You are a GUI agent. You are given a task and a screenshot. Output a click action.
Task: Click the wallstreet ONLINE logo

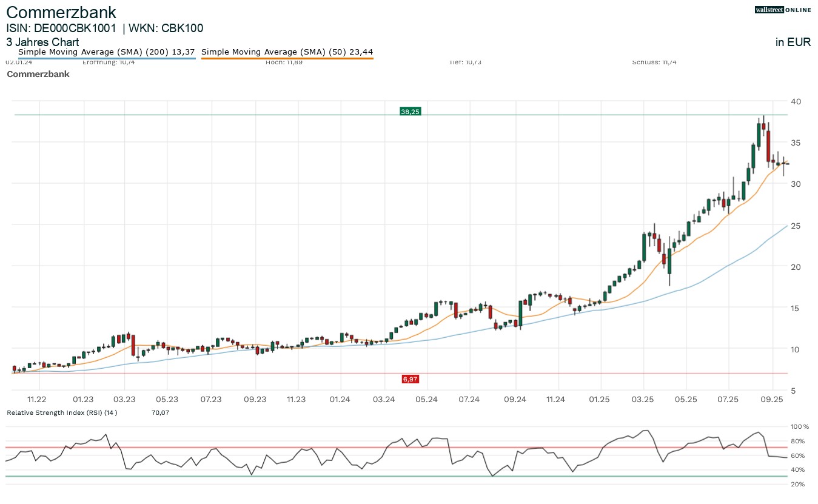[x=783, y=10]
